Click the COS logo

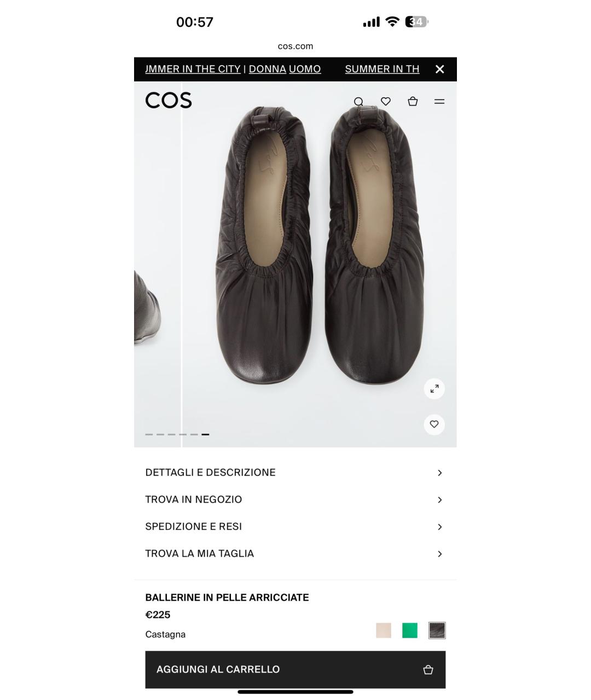click(169, 101)
